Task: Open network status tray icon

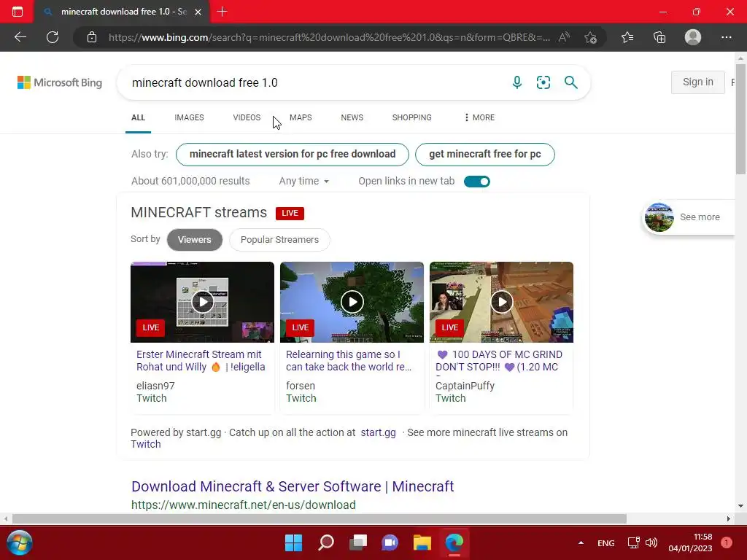Action: pos(633,542)
